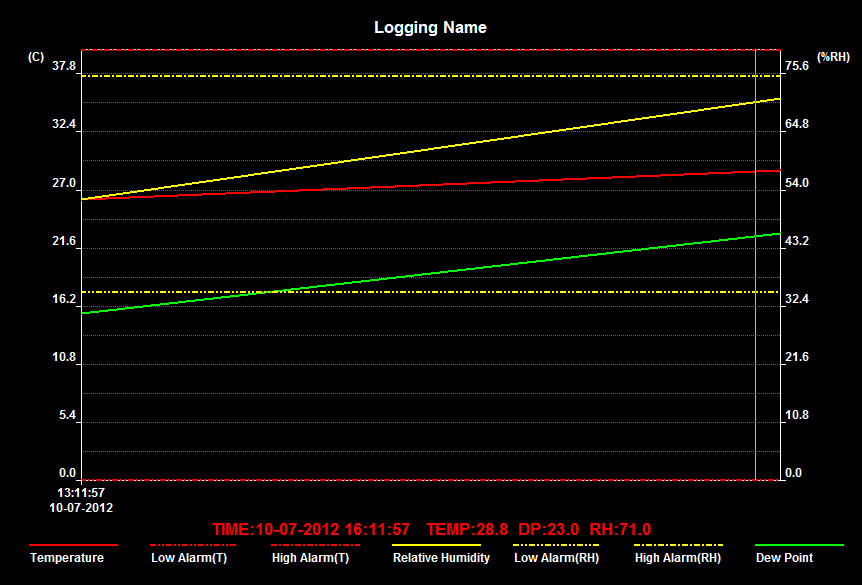Click the '54.0' humidity axis value

click(x=797, y=183)
